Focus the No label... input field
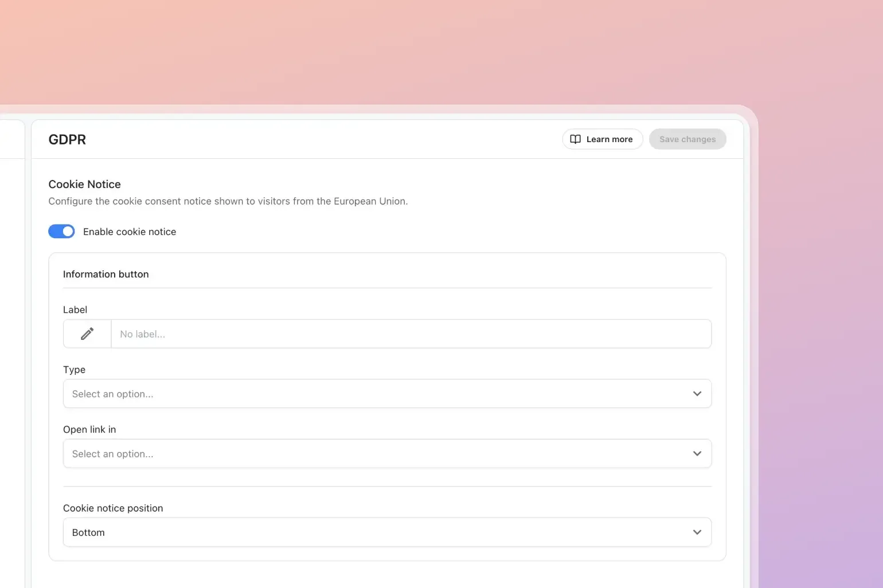 pos(411,334)
